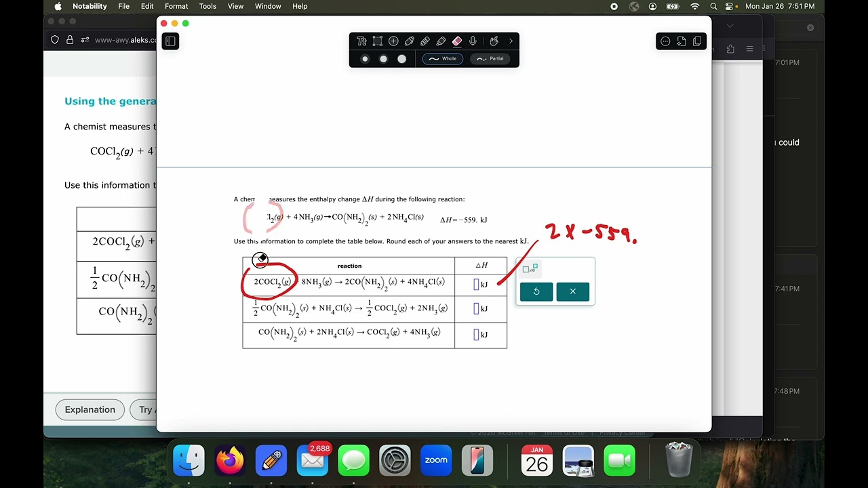868x488 pixels.
Task: Select the Pen tool
Action: pos(410,41)
